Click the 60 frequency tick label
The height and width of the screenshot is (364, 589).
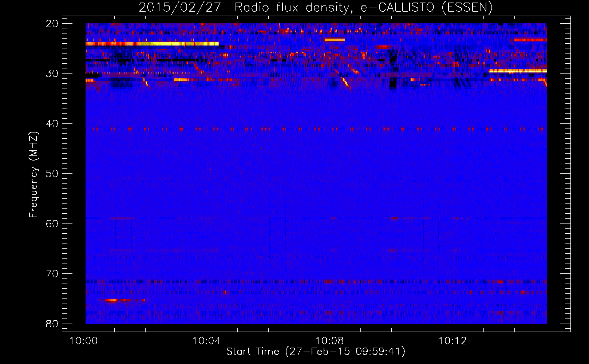52,223
